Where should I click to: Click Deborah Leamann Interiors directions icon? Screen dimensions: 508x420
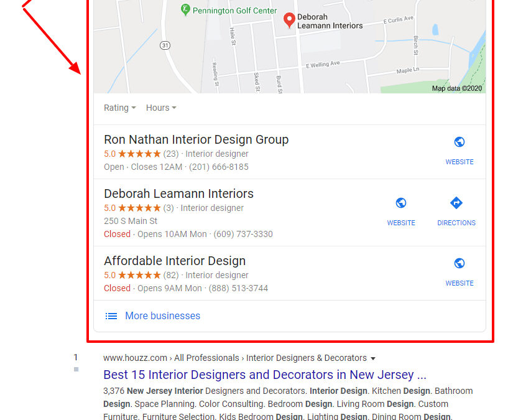click(456, 203)
